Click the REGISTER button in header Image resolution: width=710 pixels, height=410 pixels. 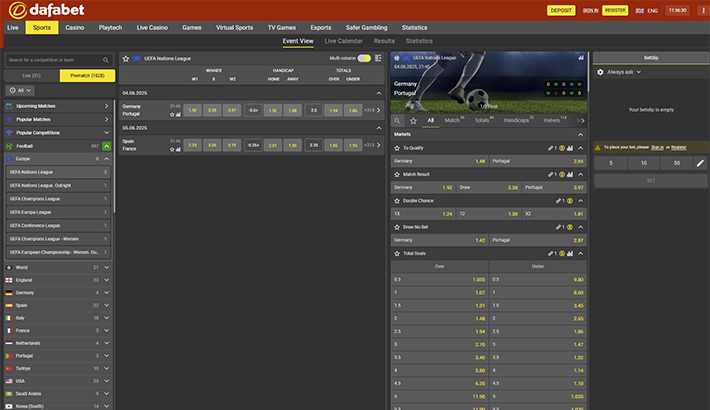click(615, 10)
